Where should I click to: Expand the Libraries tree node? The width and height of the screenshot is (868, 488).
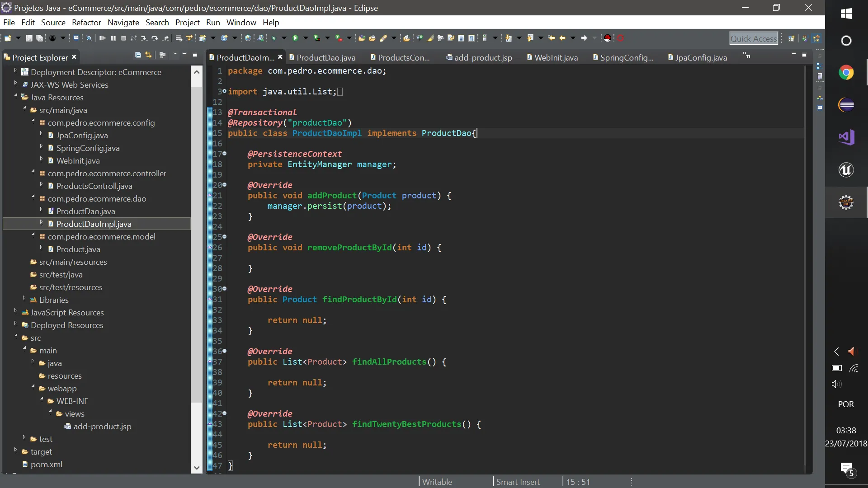pyautogui.click(x=24, y=298)
